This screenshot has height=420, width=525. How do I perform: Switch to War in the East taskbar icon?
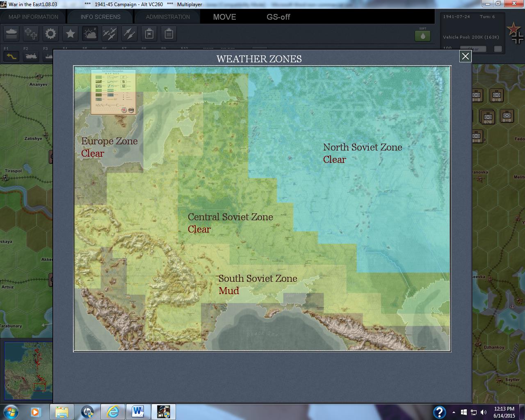163,411
